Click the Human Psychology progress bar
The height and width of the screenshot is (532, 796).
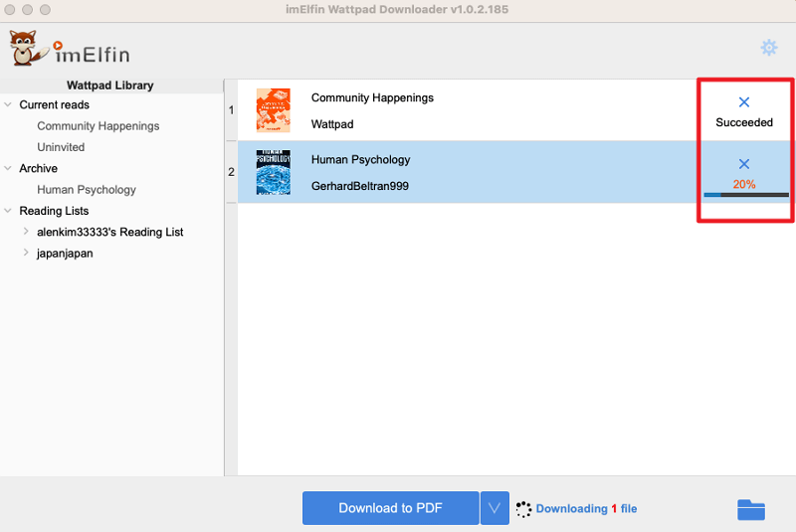[x=745, y=195]
